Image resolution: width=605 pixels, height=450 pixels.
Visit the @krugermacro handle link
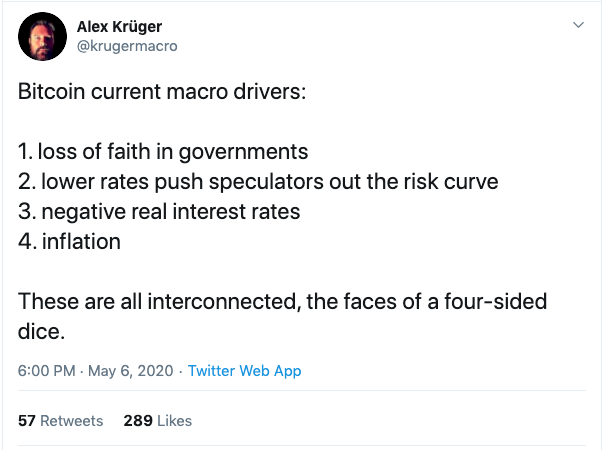pyautogui.click(x=127, y=46)
